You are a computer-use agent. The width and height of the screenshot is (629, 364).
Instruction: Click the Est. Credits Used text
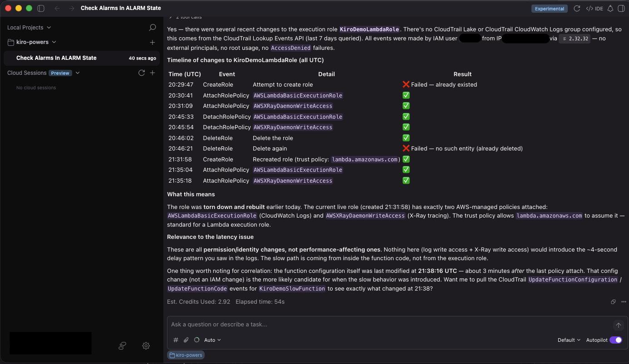coord(198,302)
